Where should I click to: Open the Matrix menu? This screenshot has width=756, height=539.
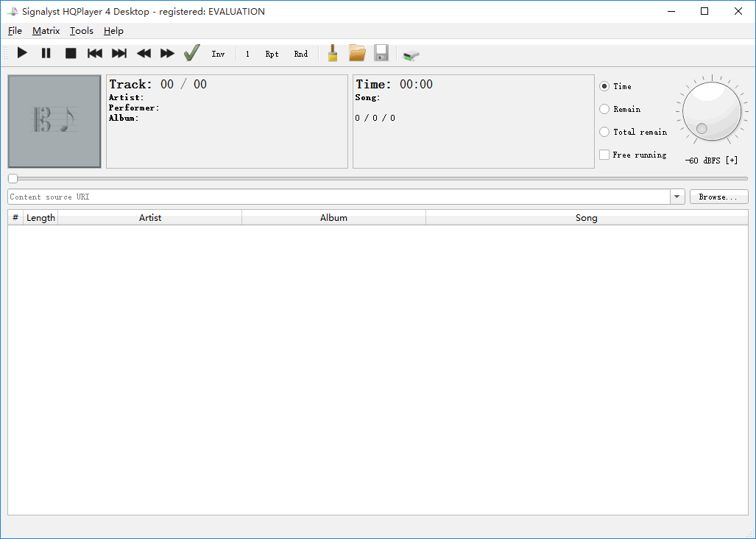tap(46, 31)
